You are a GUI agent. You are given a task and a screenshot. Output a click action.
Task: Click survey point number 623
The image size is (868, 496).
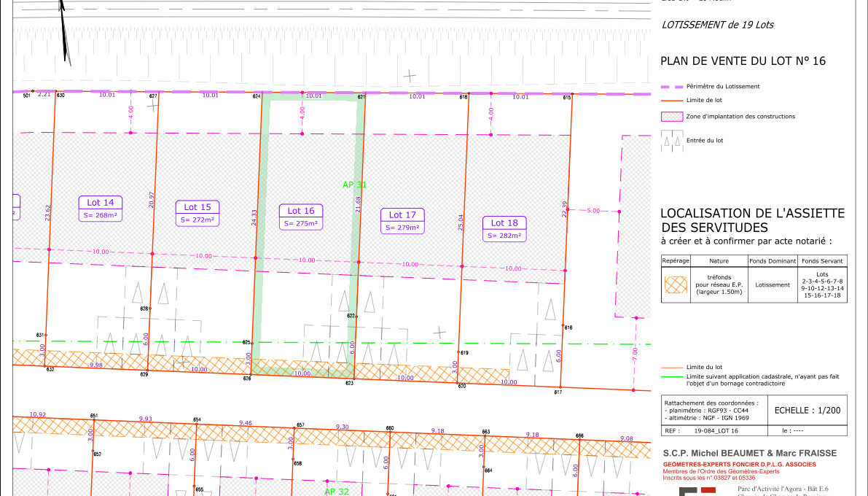pos(349,383)
